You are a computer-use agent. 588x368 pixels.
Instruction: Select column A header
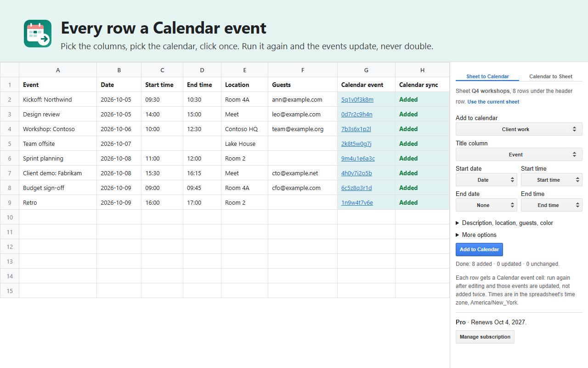pyautogui.click(x=58, y=70)
